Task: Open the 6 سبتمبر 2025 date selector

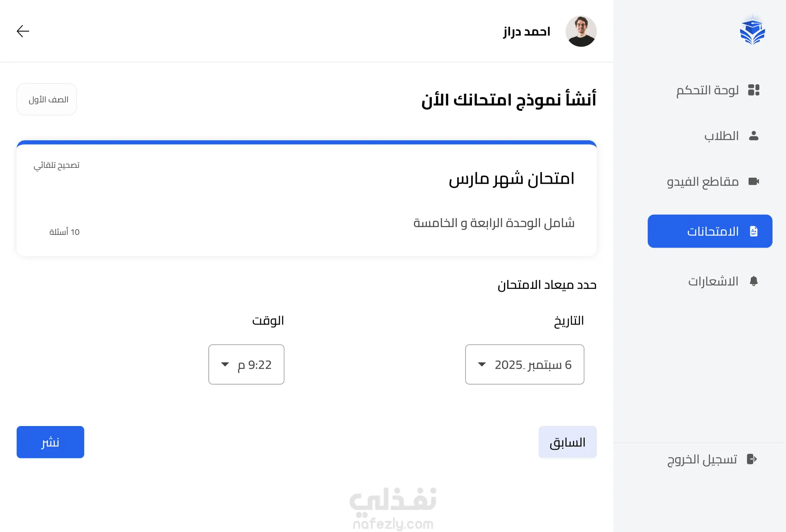Action: [x=524, y=364]
